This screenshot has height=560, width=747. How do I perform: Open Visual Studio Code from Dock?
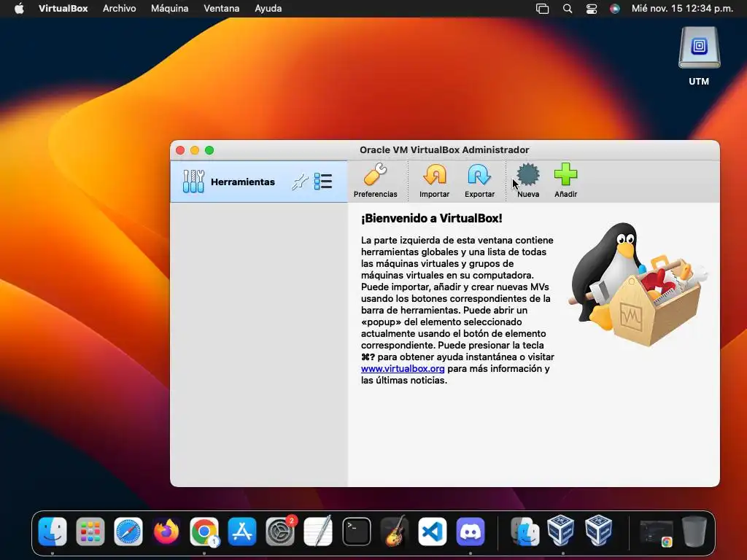(432, 532)
